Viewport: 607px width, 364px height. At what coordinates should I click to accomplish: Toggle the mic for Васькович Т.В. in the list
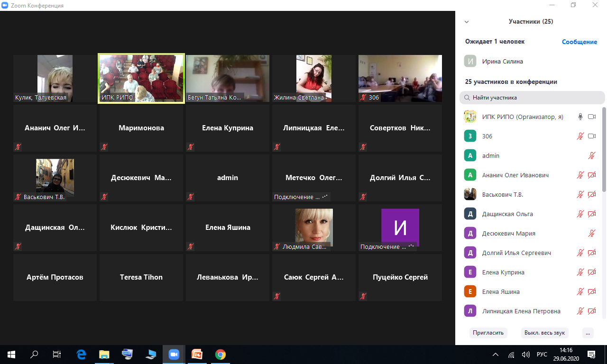pyautogui.click(x=580, y=194)
